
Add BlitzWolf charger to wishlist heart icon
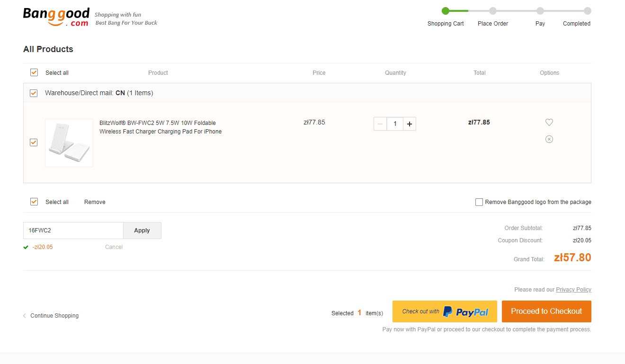point(549,122)
